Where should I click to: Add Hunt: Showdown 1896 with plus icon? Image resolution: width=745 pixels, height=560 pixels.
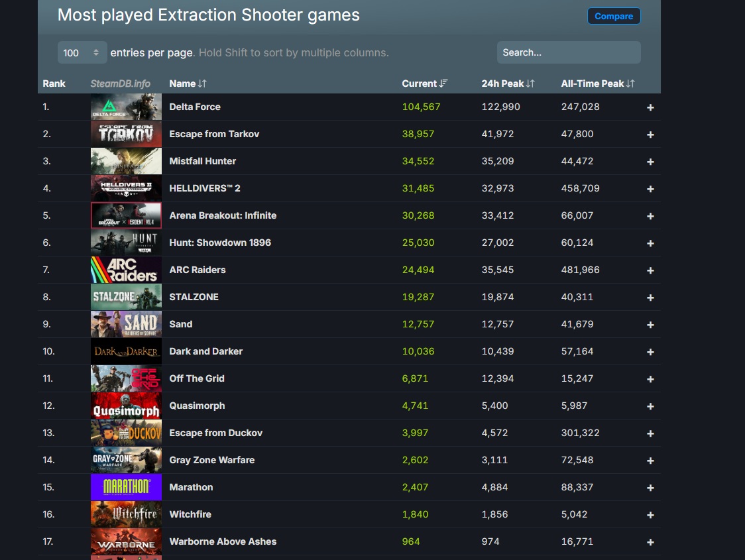coord(650,243)
